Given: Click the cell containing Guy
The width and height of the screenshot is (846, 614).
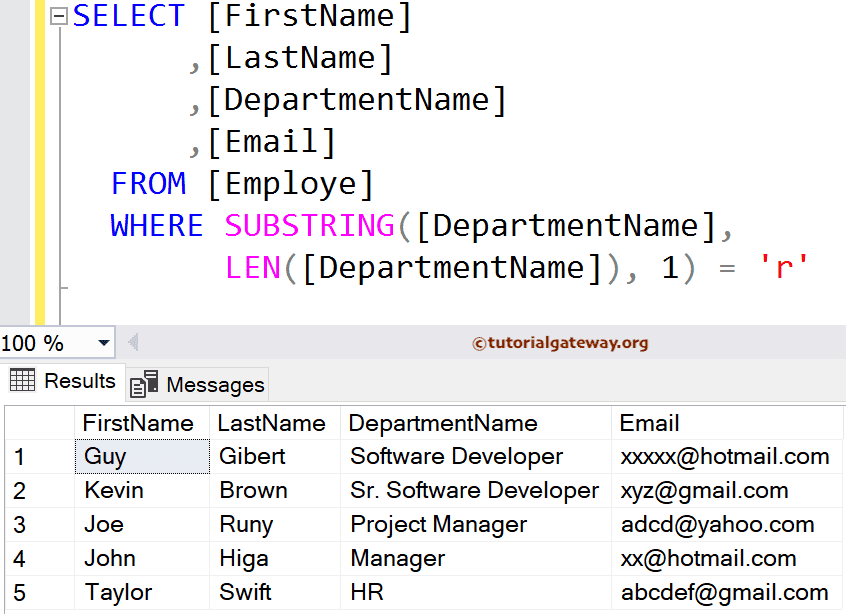Looking at the screenshot, I should [140, 456].
